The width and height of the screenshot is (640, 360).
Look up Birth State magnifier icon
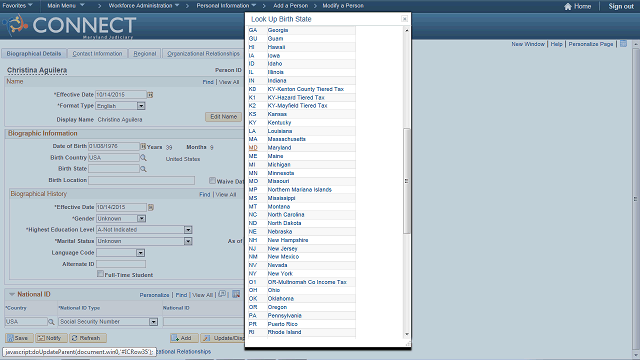point(143,169)
